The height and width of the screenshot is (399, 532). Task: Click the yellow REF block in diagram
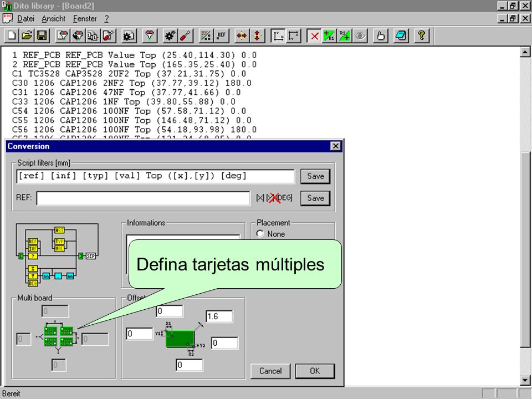tap(33, 241)
